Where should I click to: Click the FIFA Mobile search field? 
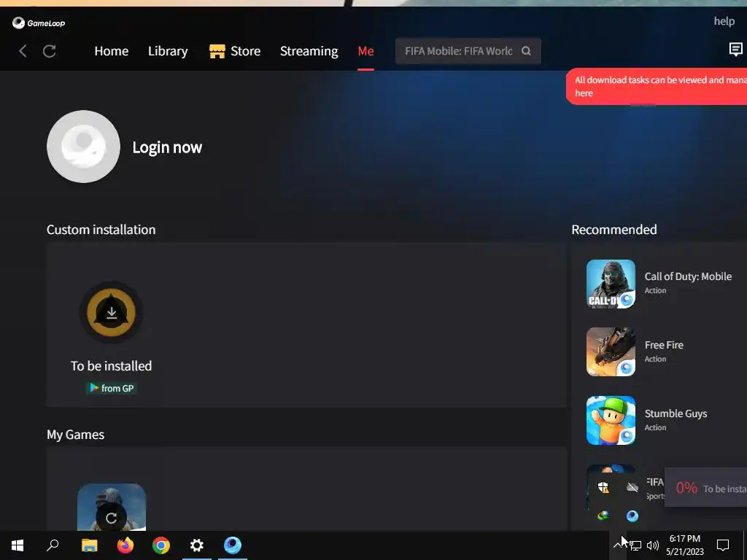468,51
